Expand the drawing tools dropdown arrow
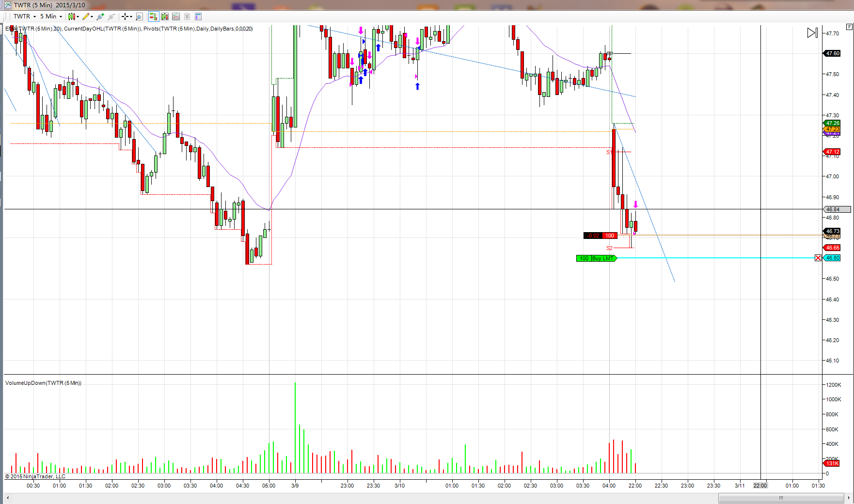Viewport: 854px width, 504px height. (92, 16)
